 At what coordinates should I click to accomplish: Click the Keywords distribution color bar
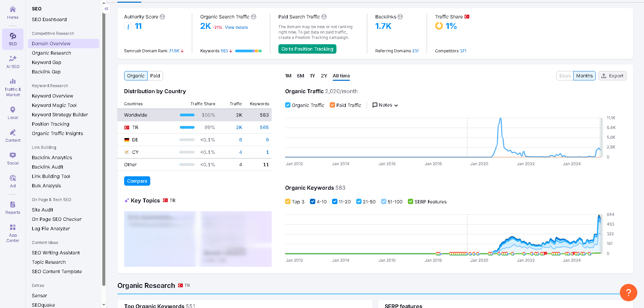pos(249,51)
